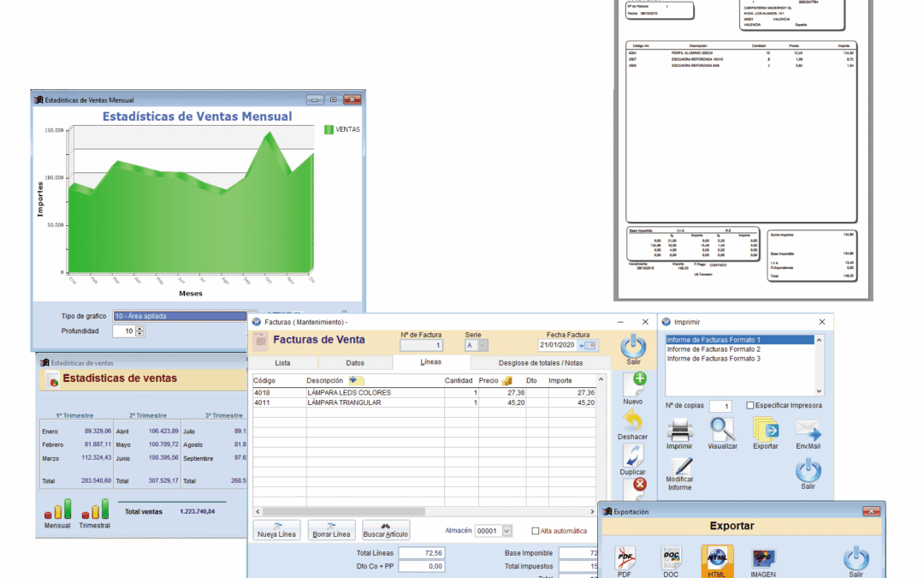Minimize the Estadísticas de Ventas Mensual window
This screenshot has width=924, height=578.
coord(314,99)
